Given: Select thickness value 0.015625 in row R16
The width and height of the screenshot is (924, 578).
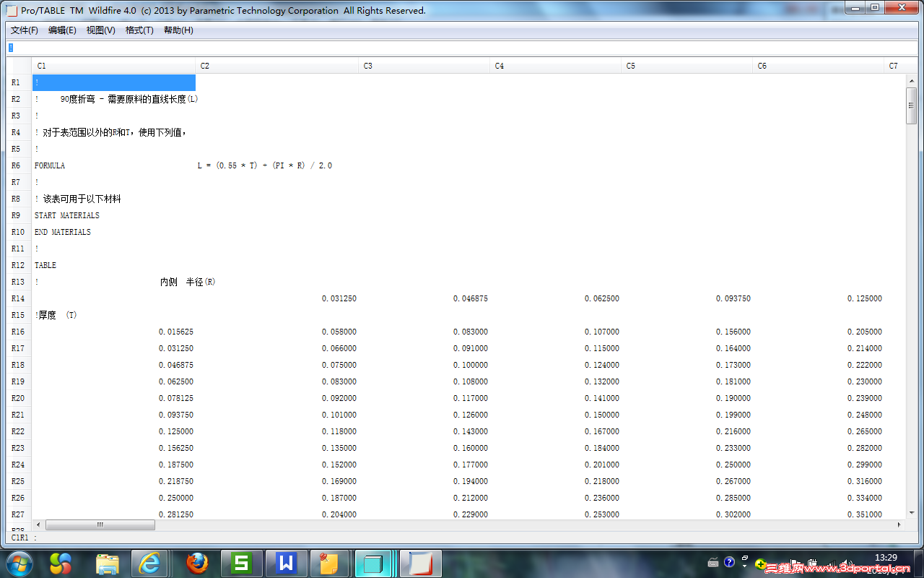Looking at the screenshot, I should tap(176, 332).
